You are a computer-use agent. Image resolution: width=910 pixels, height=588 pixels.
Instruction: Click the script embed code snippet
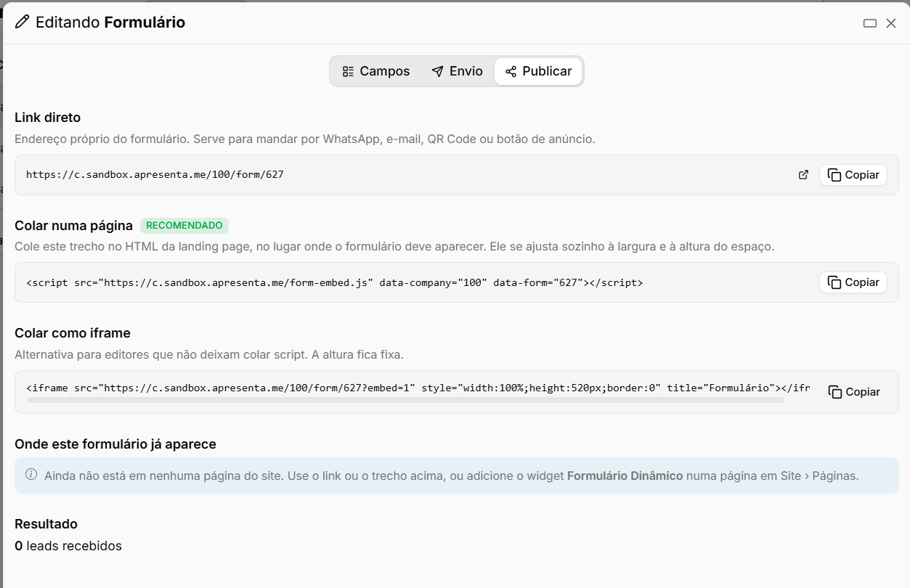point(335,282)
